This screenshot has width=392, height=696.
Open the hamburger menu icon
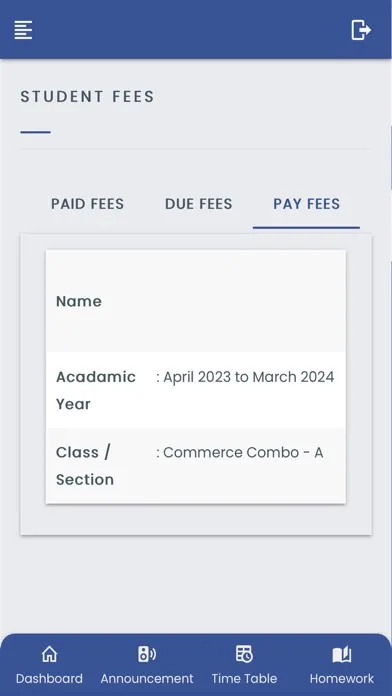click(23, 30)
